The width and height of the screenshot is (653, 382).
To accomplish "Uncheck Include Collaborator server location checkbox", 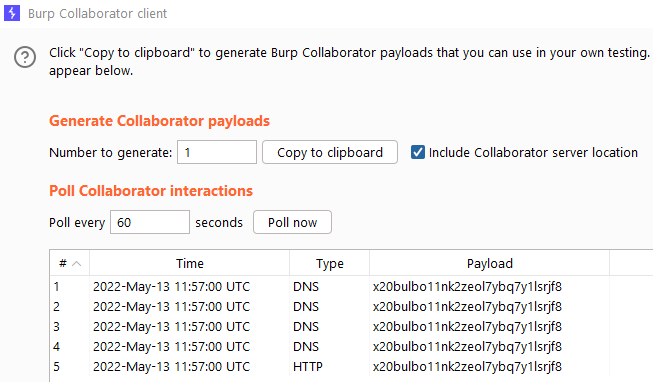I will coord(418,152).
